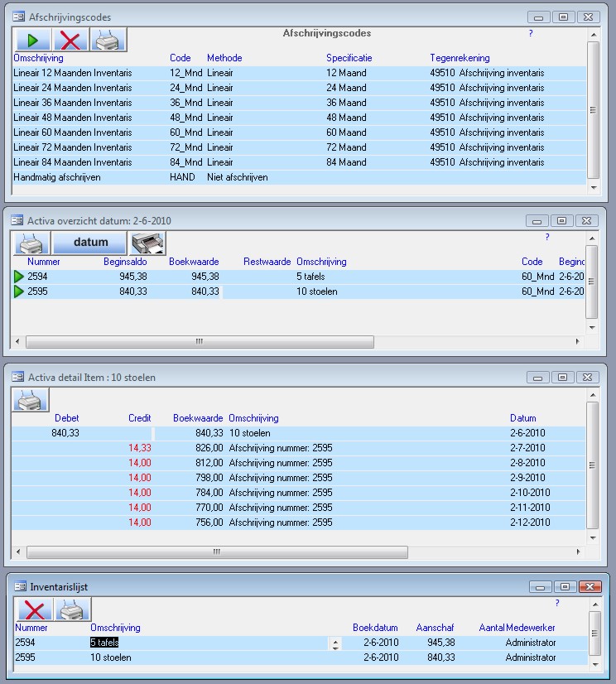Click left scroll arrow in Activa detail Item

click(x=18, y=552)
